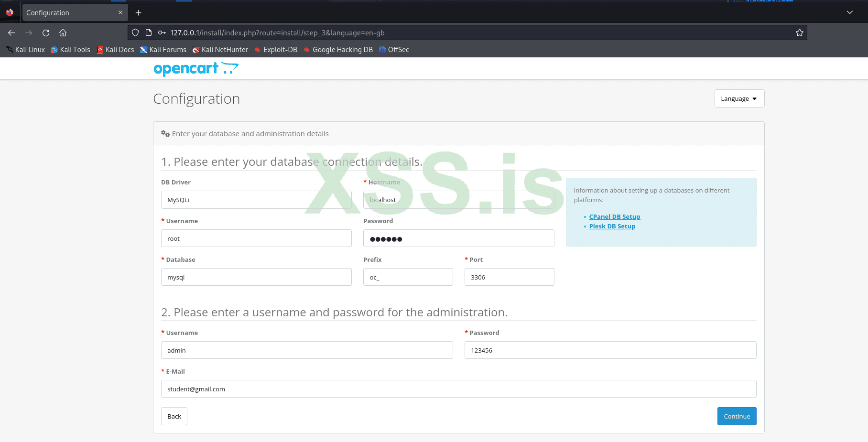Click the Continue button
The height and width of the screenshot is (442, 868).
(x=737, y=416)
